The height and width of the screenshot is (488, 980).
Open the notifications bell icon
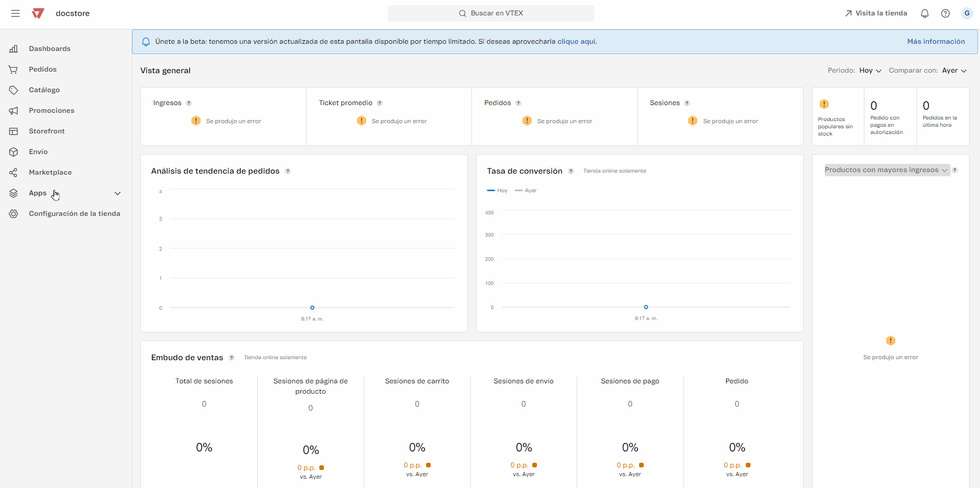(x=925, y=13)
